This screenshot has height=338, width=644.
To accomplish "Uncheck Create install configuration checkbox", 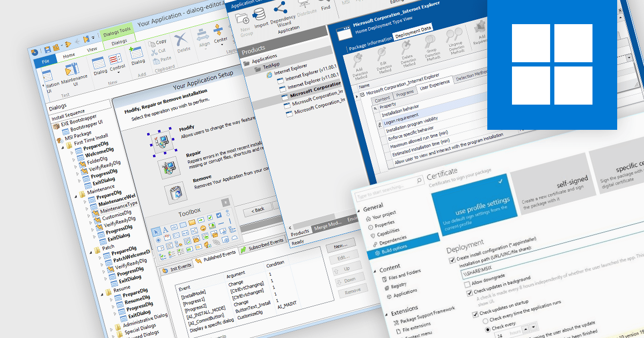I will click(x=451, y=260).
